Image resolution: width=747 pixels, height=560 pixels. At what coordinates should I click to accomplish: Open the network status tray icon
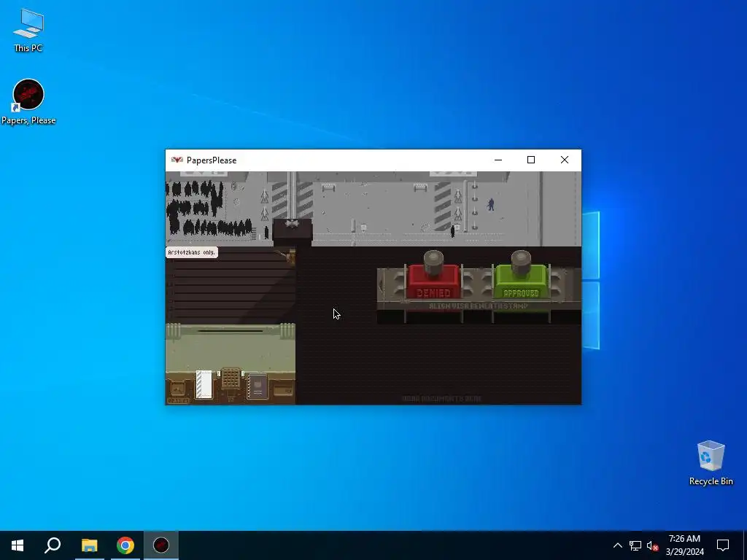pyautogui.click(x=635, y=545)
